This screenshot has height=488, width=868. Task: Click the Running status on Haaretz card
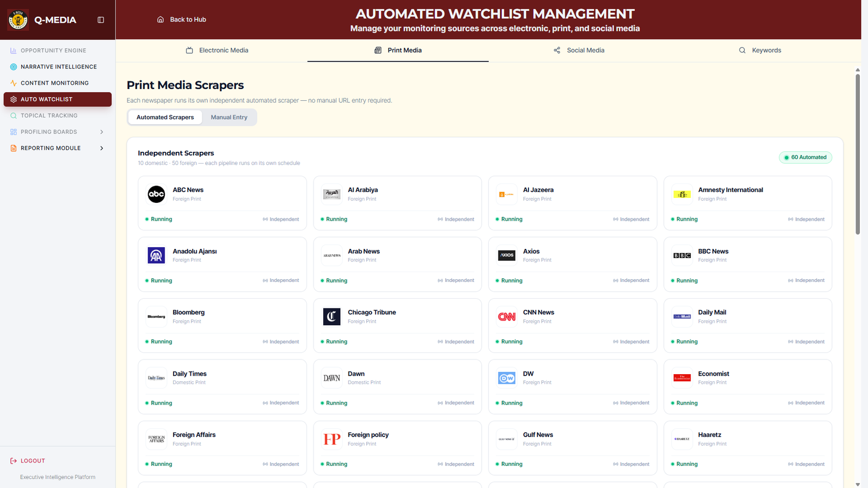684,464
